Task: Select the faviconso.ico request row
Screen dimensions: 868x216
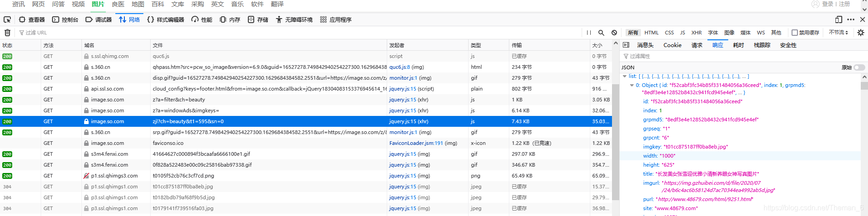Action: tap(306, 143)
